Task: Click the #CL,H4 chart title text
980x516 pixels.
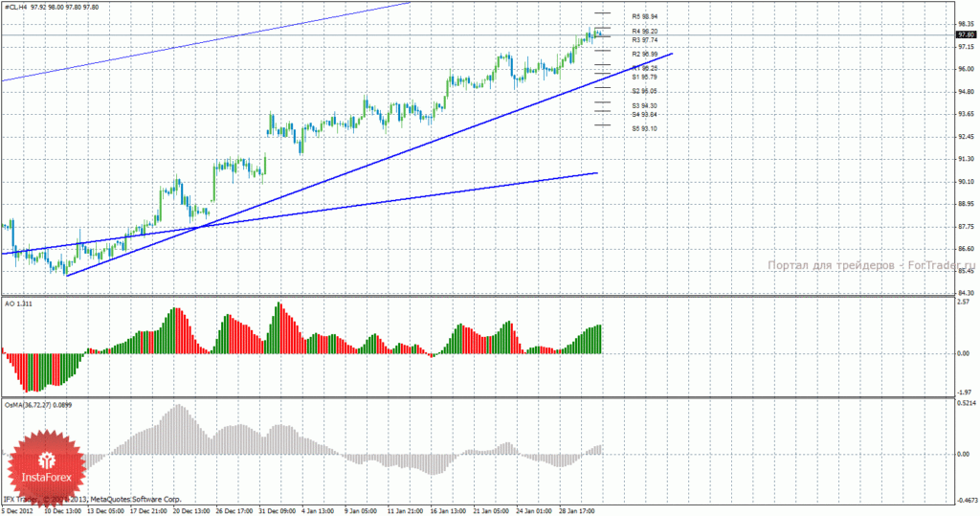Action: 15,8
